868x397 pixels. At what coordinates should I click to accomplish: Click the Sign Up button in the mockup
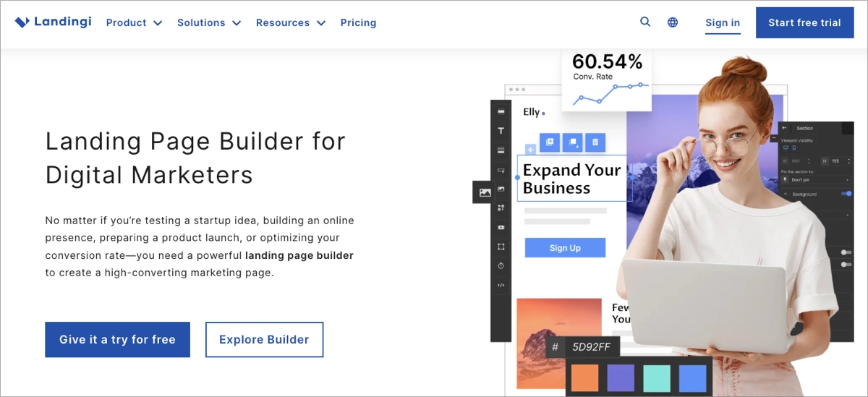(565, 248)
